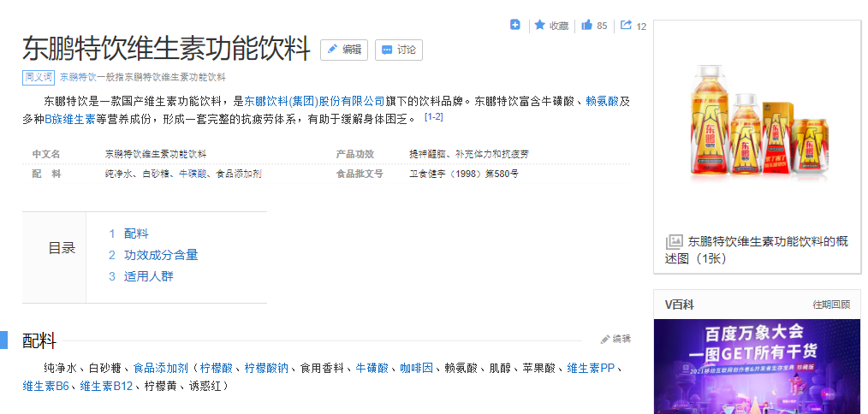Click the pencil icon beside 配料 heading
The width and height of the screenshot is (868, 414).
pyautogui.click(x=605, y=340)
